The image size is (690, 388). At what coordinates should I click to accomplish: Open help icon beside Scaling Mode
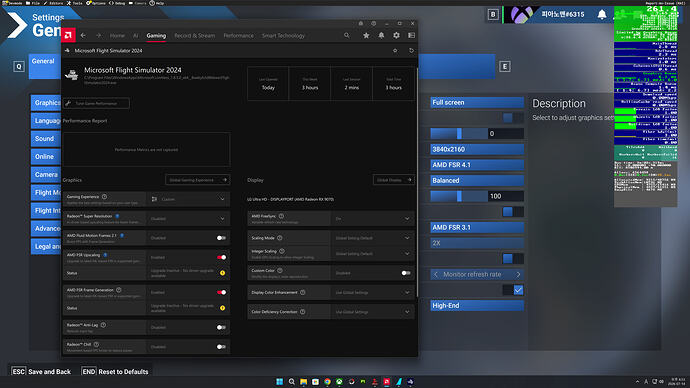279,238
